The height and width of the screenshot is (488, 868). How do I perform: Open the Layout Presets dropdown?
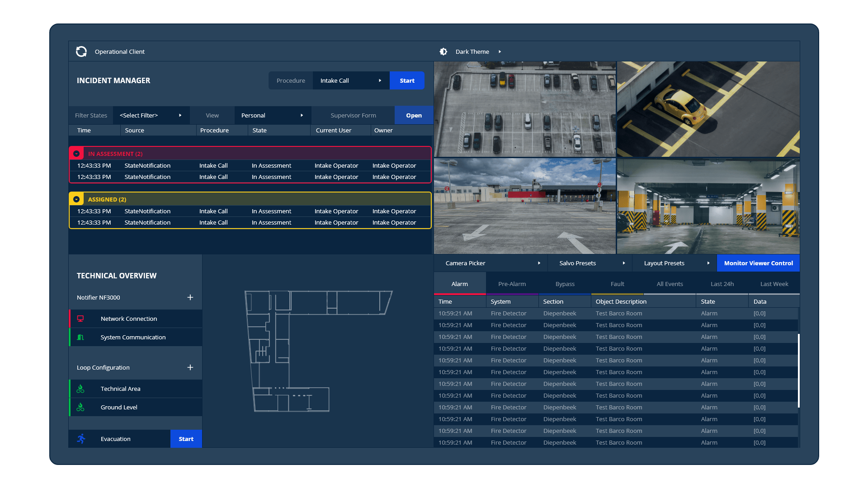[x=675, y=263]
